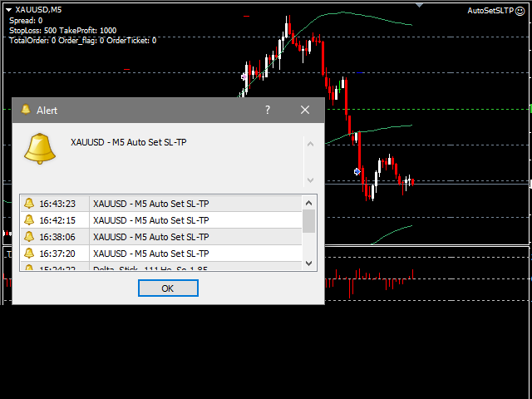Click the small bell icon in Alert title bar

pos(26,110)
